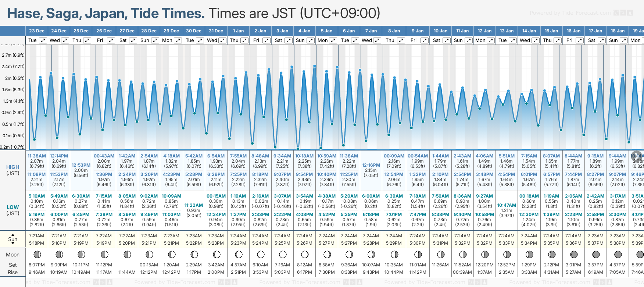Click the LOW (JST) row label
Viewport: 644px width, 287px height.
[13, 210]
